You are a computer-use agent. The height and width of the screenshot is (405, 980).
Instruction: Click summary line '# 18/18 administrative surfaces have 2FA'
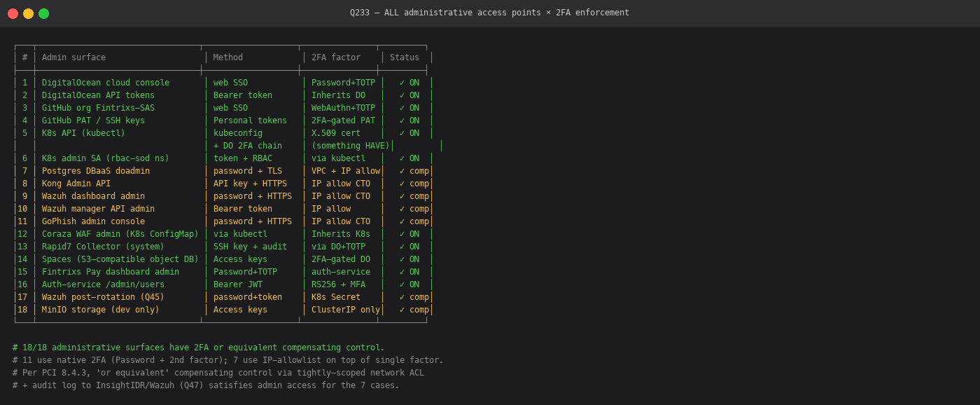(x=199, y=348)
